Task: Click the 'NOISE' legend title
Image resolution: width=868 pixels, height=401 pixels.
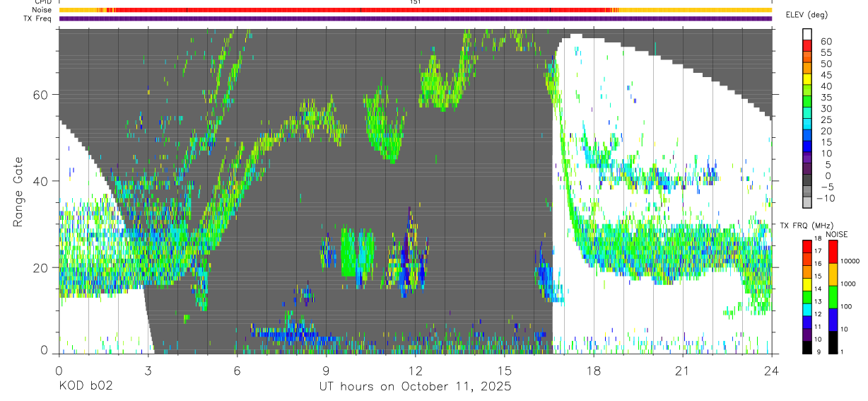Action: pyautogui.click(x=836, y=234)
